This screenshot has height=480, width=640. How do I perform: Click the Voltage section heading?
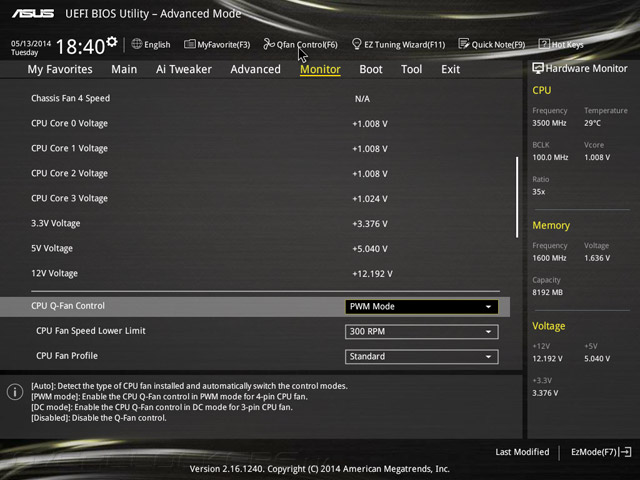pyautogui.click(x=549, y=326)
